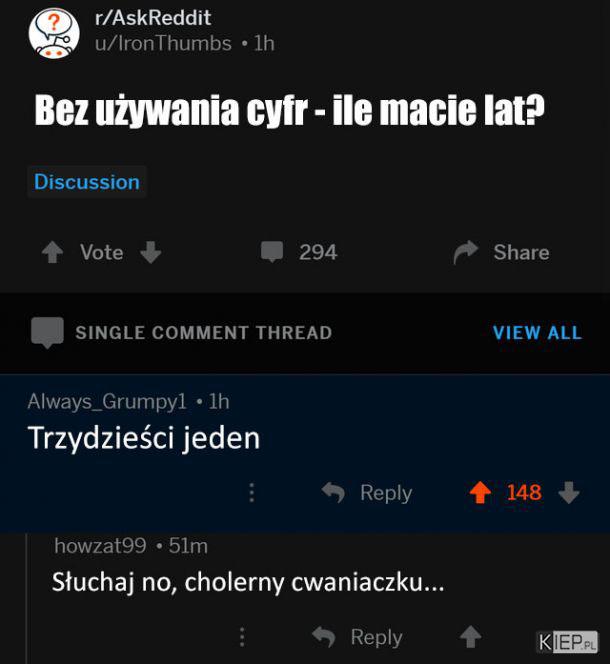
Task: Open the r/AskReddit subreddit name link
Action: click(x=153, y=18)
